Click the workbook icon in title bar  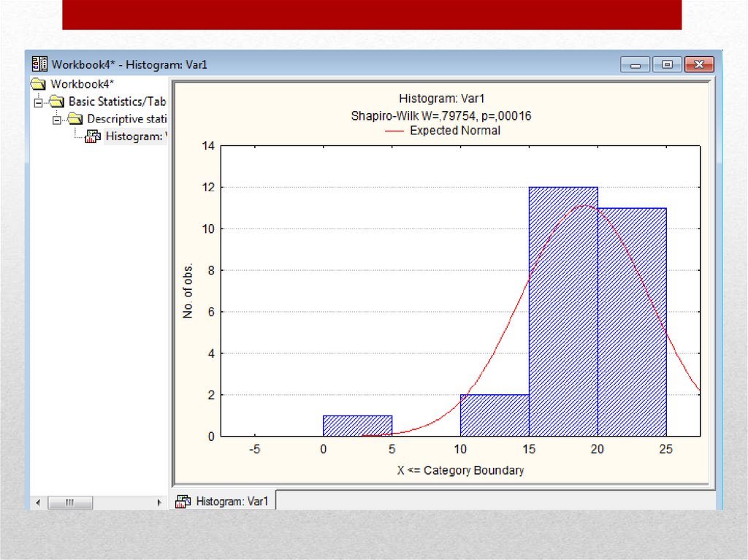(39, 64)
